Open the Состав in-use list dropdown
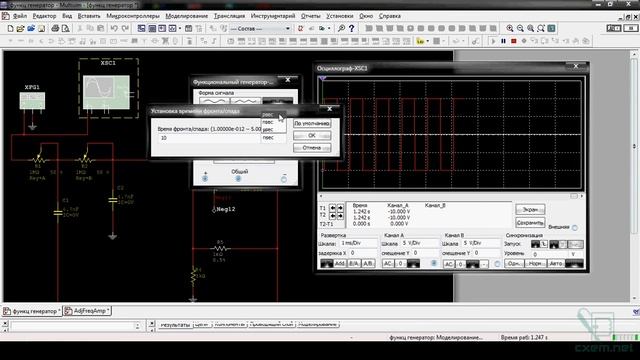The width and height of the screenshot is (640, 360). coord(287,29)
